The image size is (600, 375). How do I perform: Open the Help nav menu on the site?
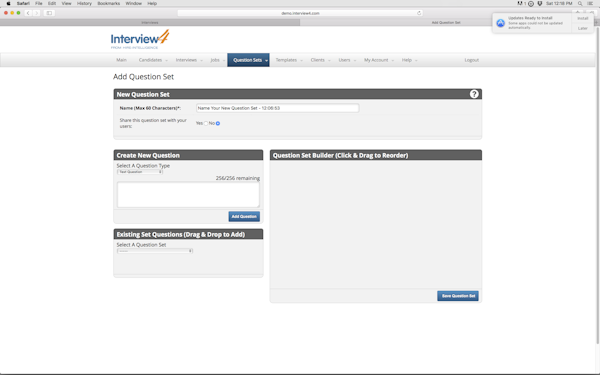tap(409, 60)
